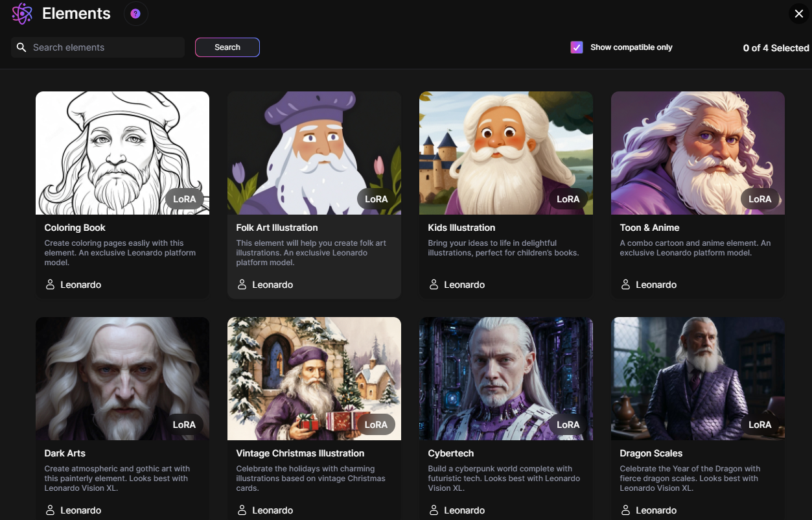Click into the Search elements input field
The image size is (812, 520).
(x=98, y=47)
